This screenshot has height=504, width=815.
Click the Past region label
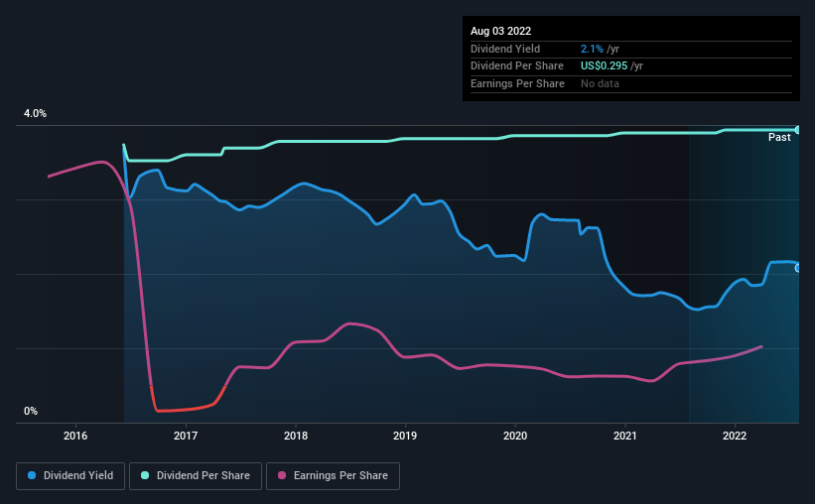(x=779, y=137)
